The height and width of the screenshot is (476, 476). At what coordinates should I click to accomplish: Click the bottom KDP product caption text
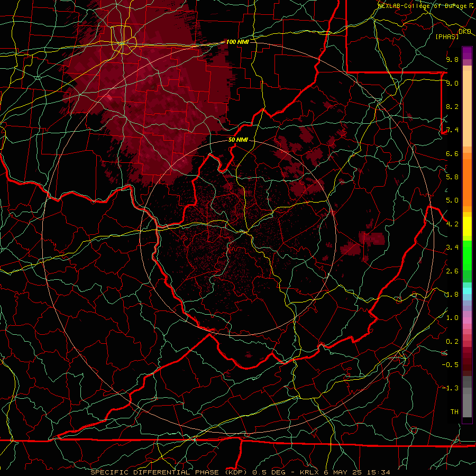(240, 472)
